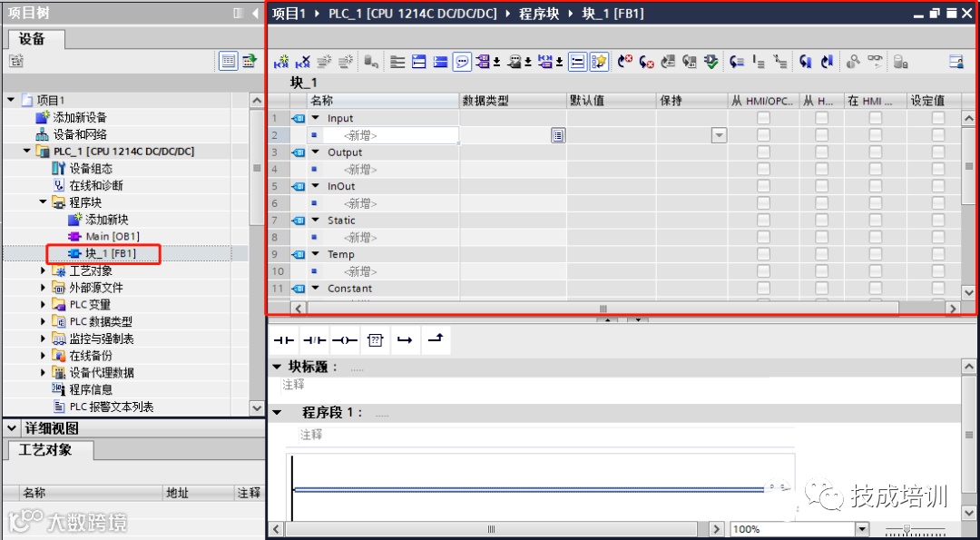Viewport: 980px width, 540px height.
Task: Click the zoom slider handle at bottom right
Action: click(x=906, y=529)
